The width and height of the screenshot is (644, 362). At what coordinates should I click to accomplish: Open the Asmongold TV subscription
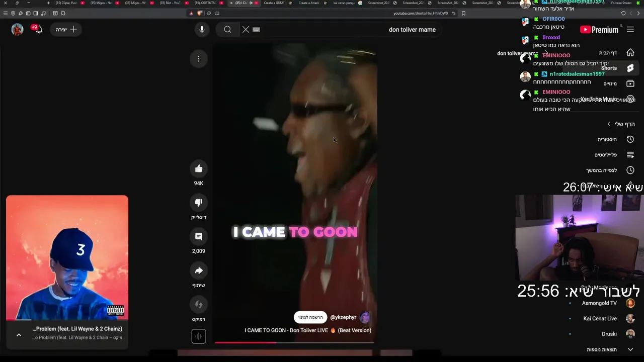602,303
